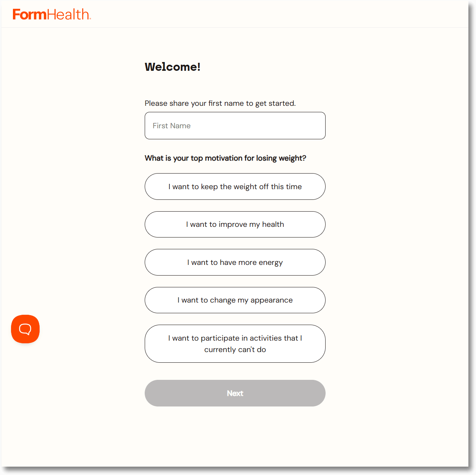The width and height of the screenshot is (476, 475).
Task: Select the FormHealth wordmark in the header
Action: [x=52, y=14]
